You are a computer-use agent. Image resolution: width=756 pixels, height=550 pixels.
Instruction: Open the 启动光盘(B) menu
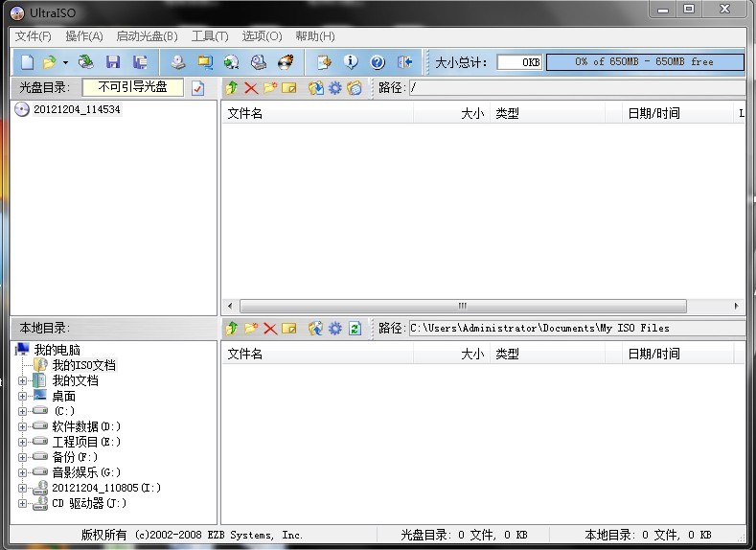click(147, 36)
